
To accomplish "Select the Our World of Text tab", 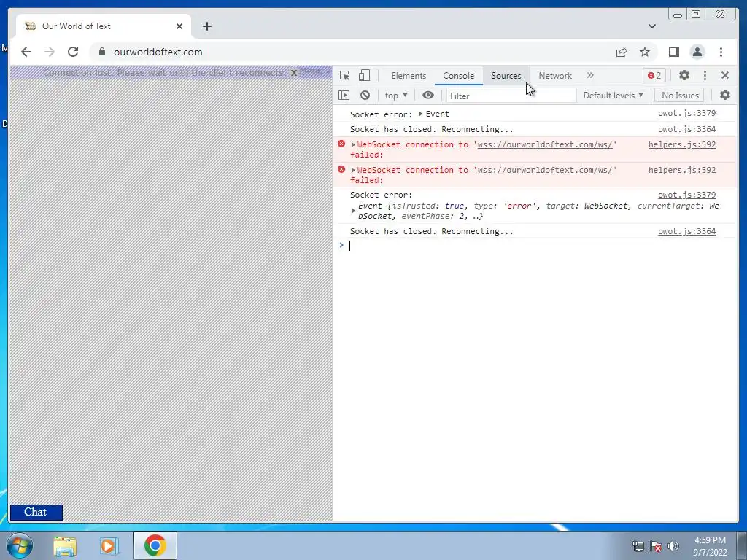I will [x=104, y=26].
